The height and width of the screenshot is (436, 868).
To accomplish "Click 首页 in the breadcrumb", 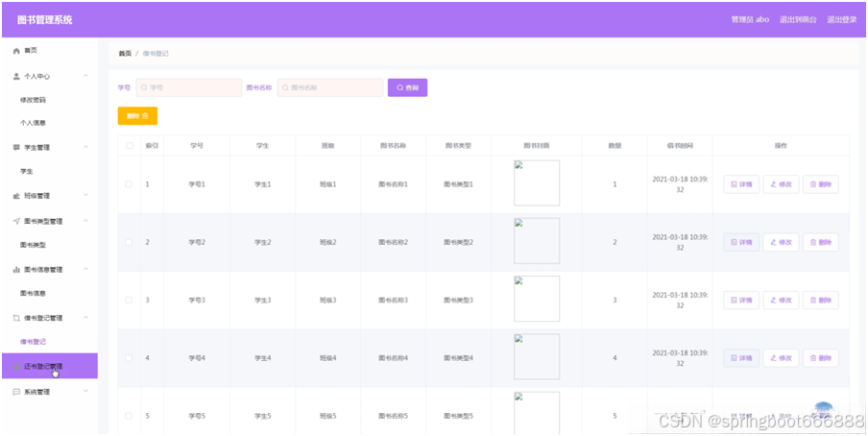I will [125, 54].
